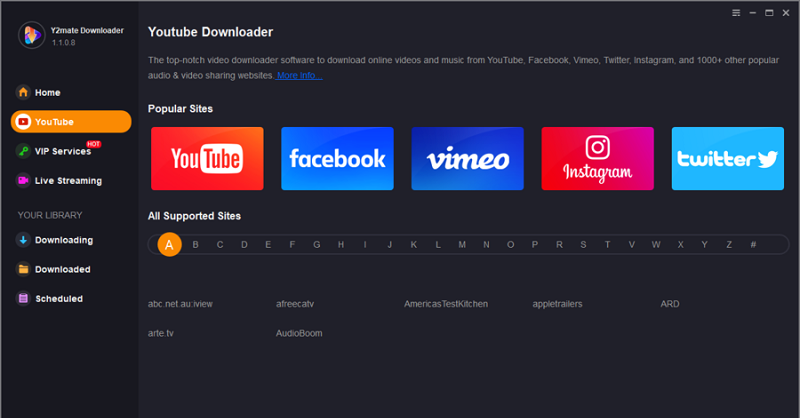Show sites starting with S

click(x=583, y=244)
